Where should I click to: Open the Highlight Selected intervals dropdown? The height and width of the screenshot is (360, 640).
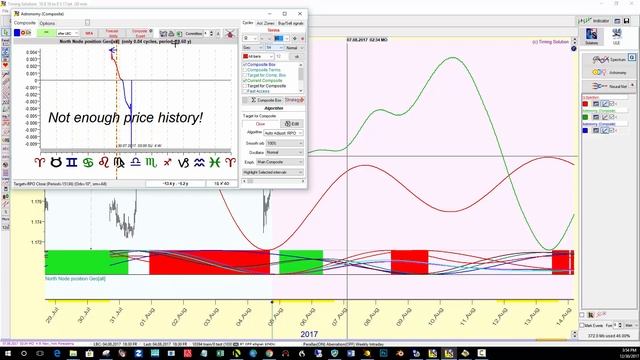pyautogui.click(x=273, y=172)
